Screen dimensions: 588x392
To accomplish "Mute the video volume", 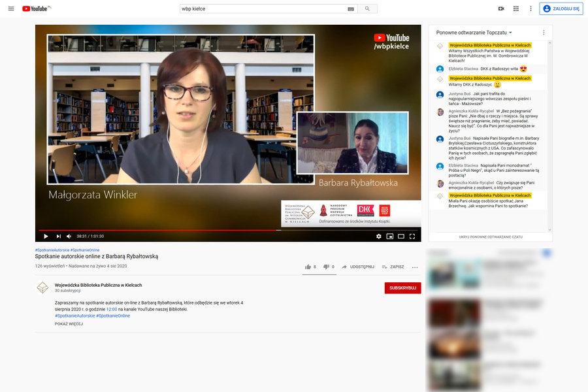I will (69, 237).
